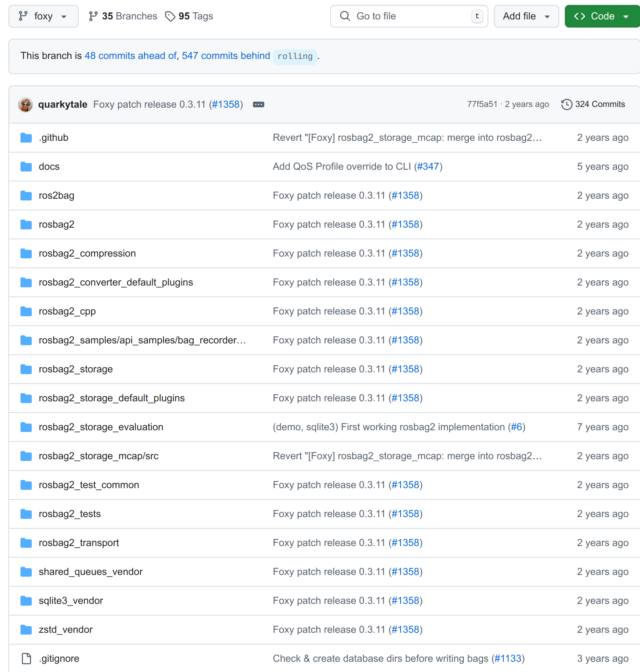Image resolution: width=640 pixels, height=672 pixels.
Task: Open the 95 Tags page
Action: 189,16
